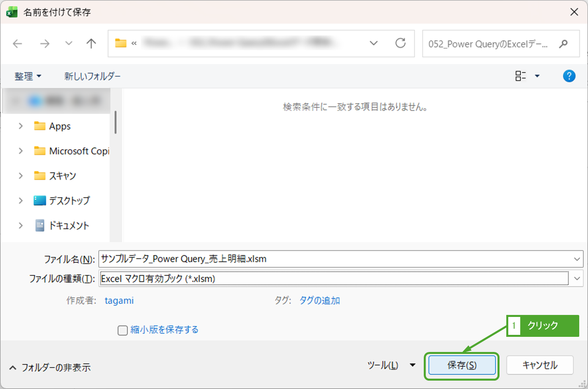Open recent locations dropdown arrow

point(69,43)
